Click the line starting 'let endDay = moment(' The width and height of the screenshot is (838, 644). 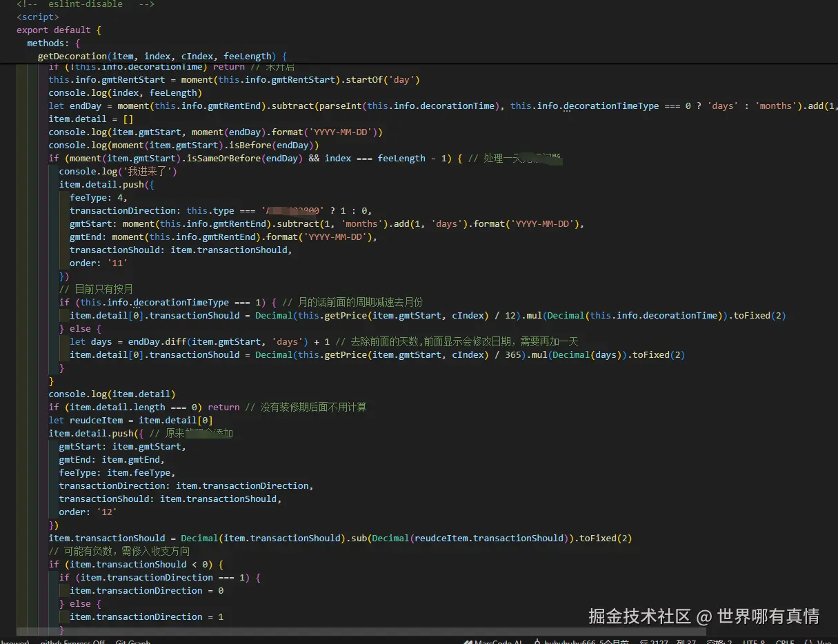441,105
